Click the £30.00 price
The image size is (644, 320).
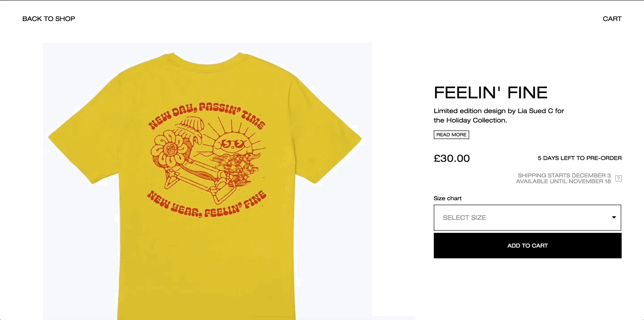point(452,158)
